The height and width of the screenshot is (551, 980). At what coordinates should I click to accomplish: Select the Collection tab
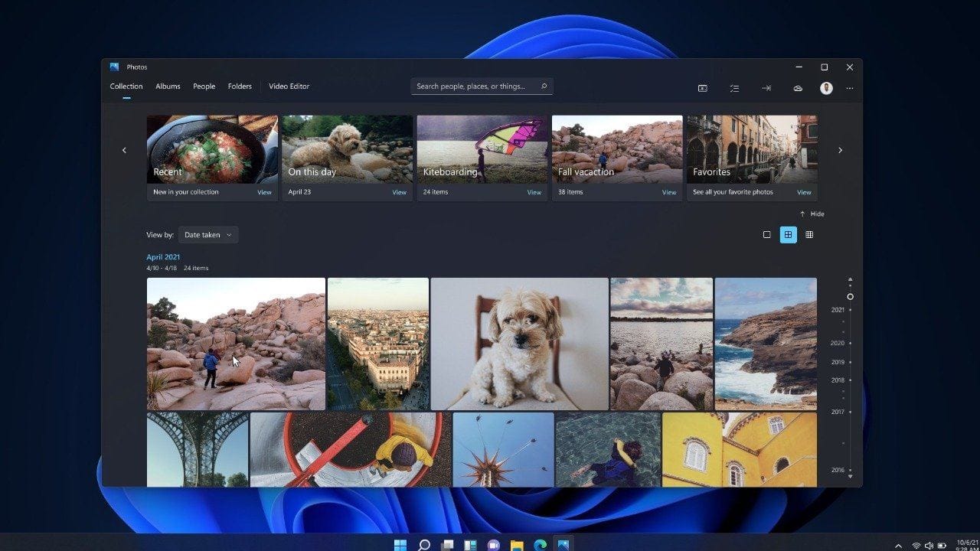point(126,86)
